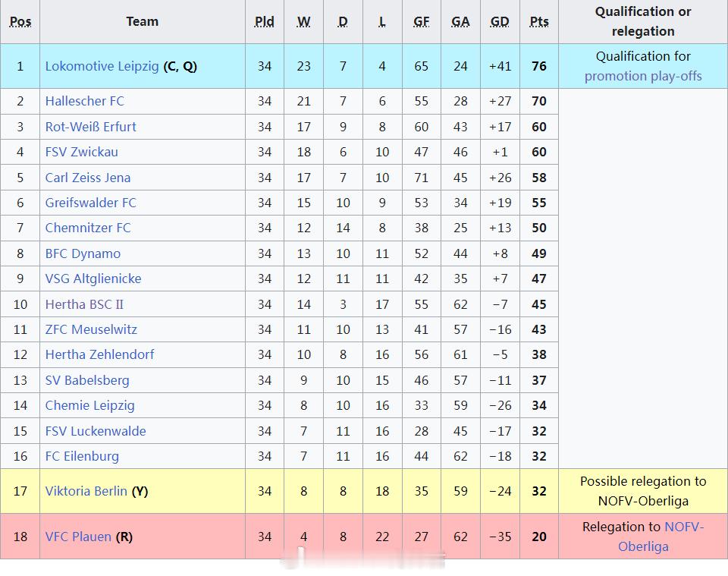Open the Lokomotive Leipzig team link
The height and width of the screenshot is (576, 728).
point(102,67)
